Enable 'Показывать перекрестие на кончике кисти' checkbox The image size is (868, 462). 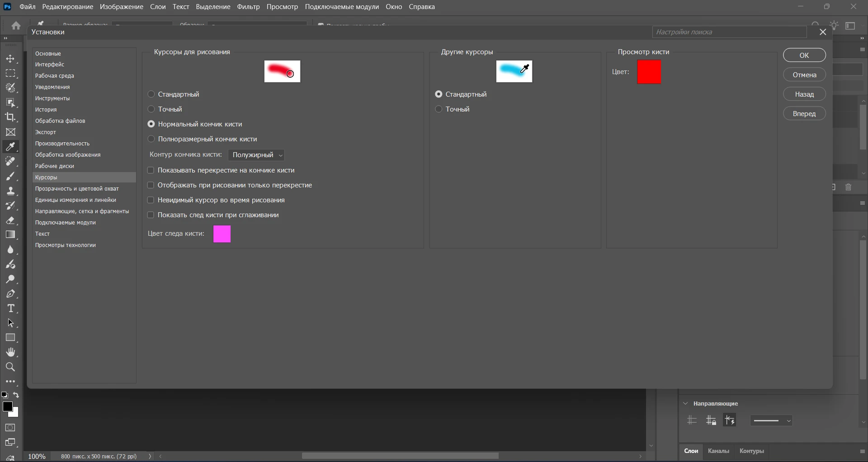tap(151, 170)
